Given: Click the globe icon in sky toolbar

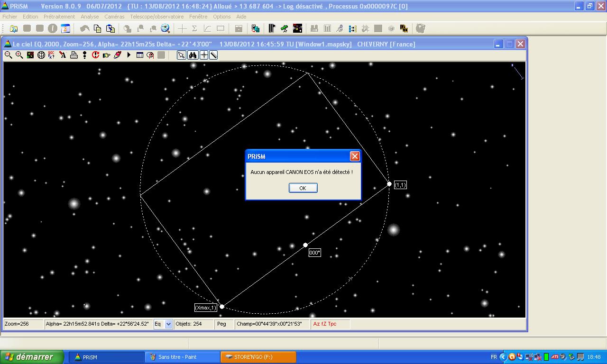Looking at the screenshot, I should tap(41, 55).
